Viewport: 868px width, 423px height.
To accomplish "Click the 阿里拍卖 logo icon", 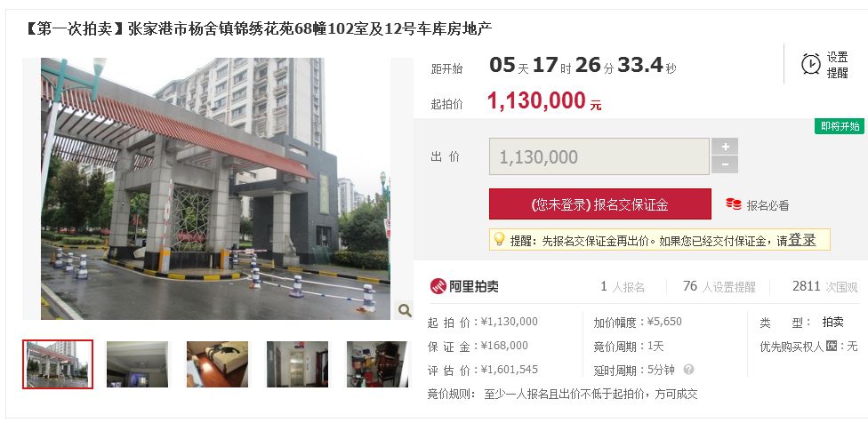I will coord(438,286).
